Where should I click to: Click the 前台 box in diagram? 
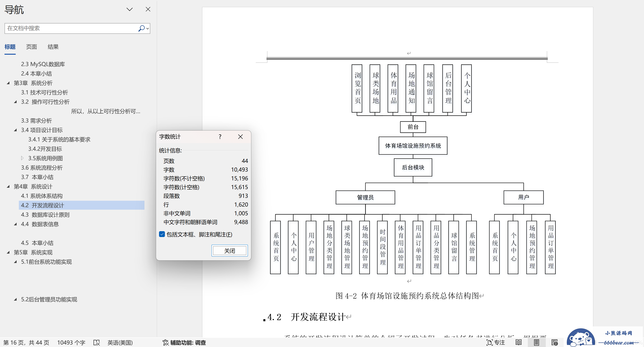[413, 127]
